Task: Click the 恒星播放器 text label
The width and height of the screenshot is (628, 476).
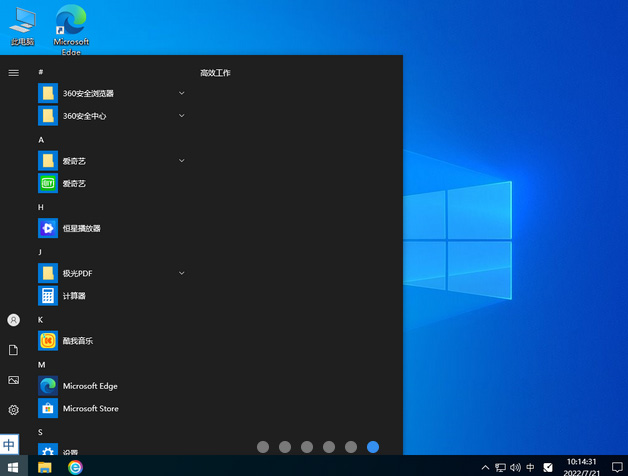Action: 82,228
